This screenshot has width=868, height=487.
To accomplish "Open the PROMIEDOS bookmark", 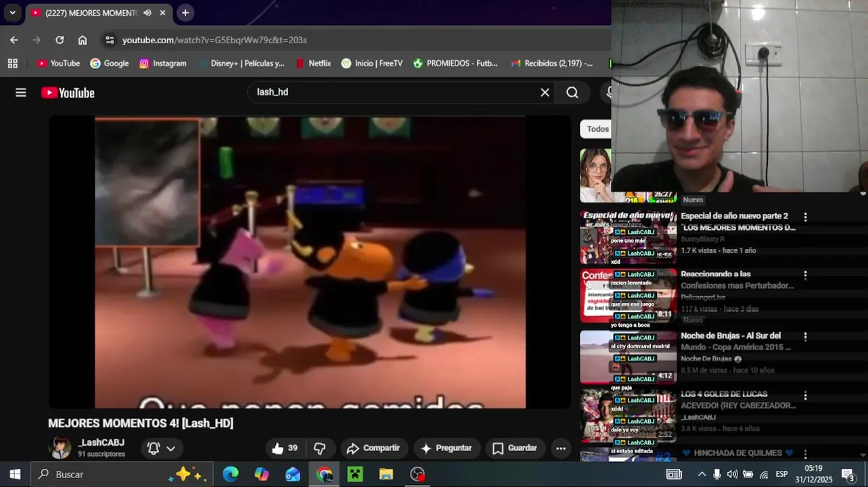I will click(x=455, y=63).
